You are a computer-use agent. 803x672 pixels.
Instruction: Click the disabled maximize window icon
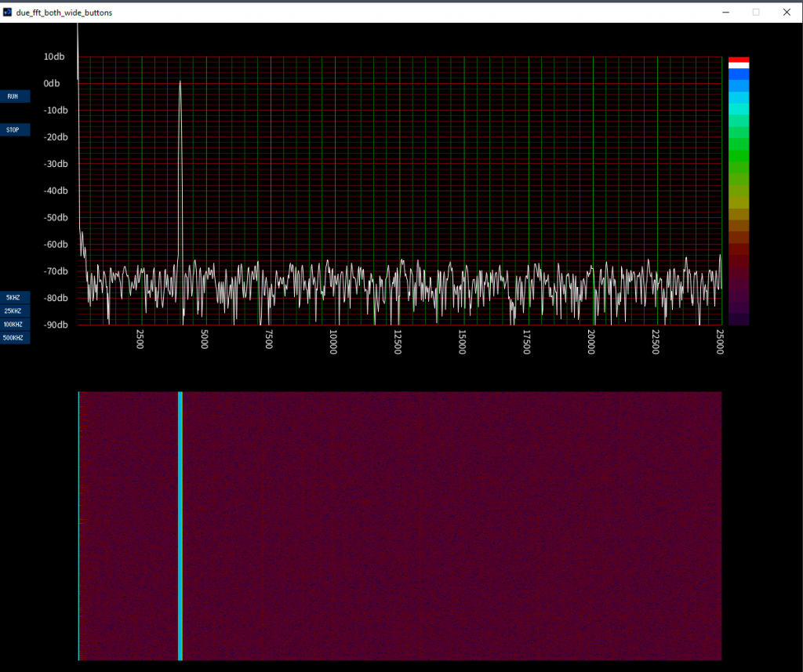tap(756, 13)
